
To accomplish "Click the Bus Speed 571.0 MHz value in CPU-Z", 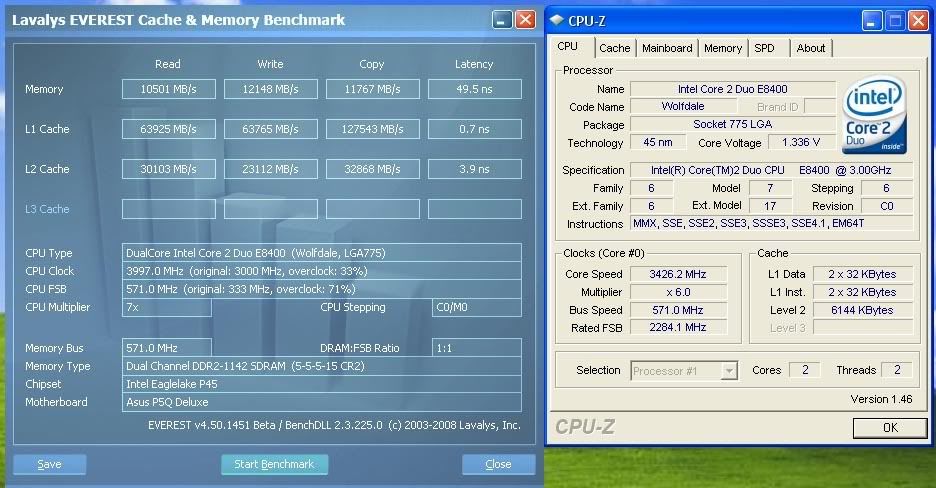I will tap(678, 310).
